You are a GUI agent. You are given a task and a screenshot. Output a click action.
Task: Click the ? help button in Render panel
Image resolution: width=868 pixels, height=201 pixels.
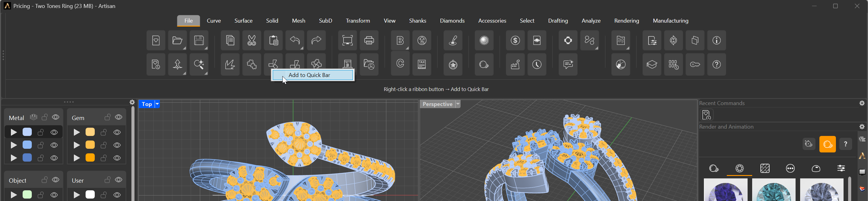pyautogui.click(x=845, y=144)
